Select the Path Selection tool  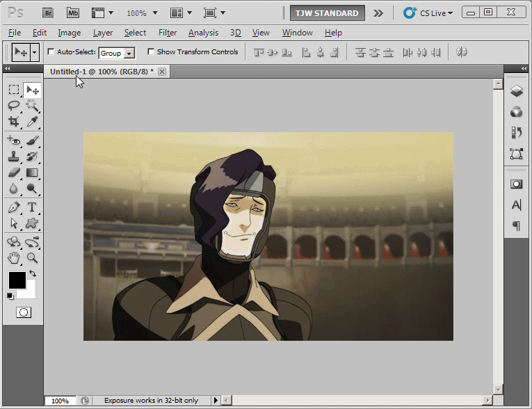[x=14, y=223]
